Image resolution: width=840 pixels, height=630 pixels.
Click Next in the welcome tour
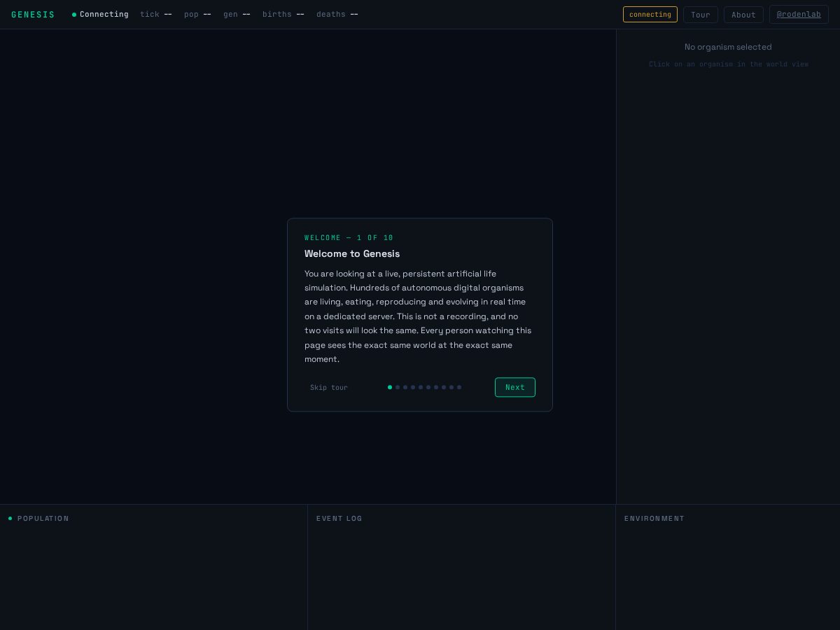tap(515, 387)
